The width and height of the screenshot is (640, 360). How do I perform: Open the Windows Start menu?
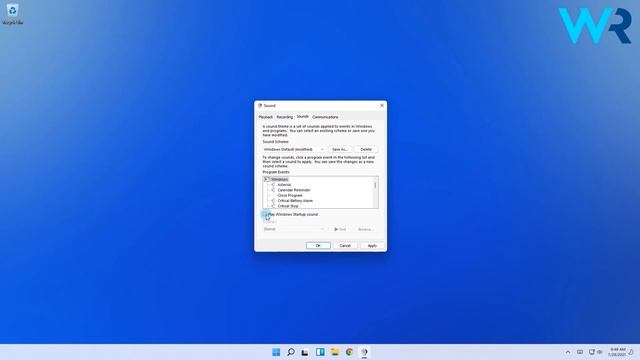276,352
